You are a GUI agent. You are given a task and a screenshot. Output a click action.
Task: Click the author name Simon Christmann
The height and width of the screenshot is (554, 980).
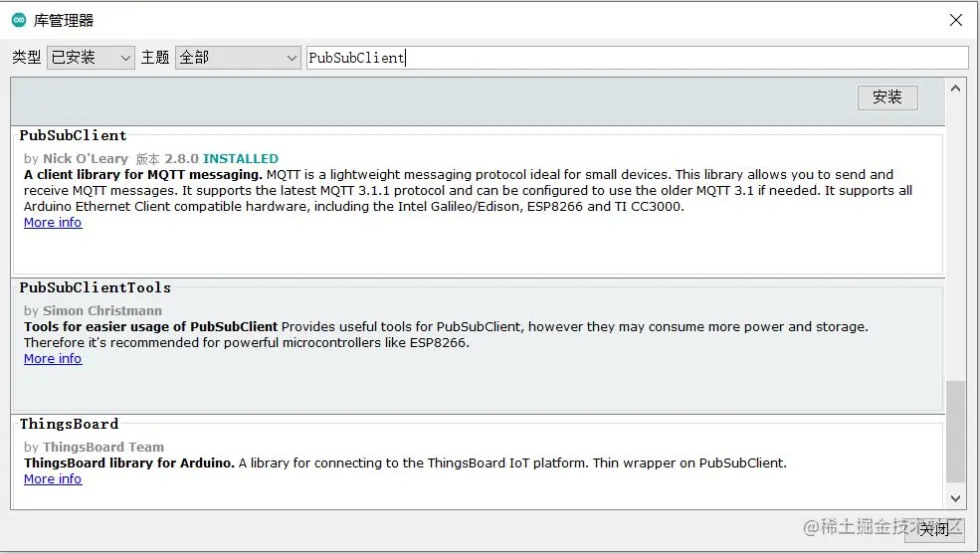pos(101,310)
